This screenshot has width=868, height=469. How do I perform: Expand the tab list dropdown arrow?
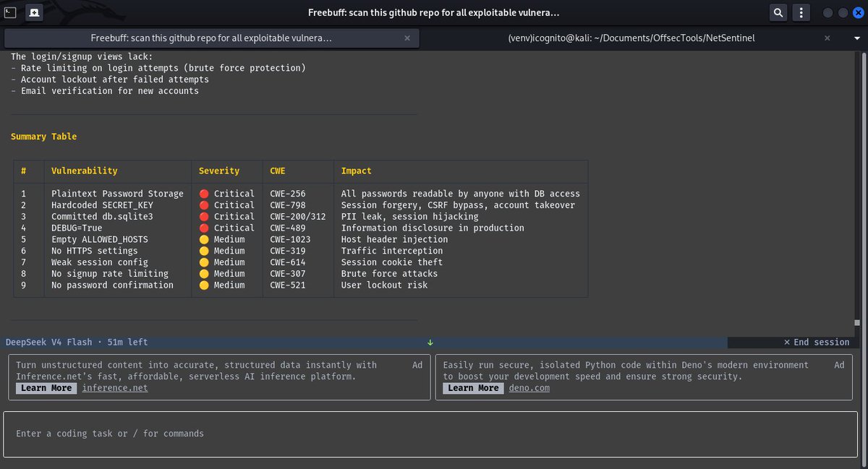point(856,38)
